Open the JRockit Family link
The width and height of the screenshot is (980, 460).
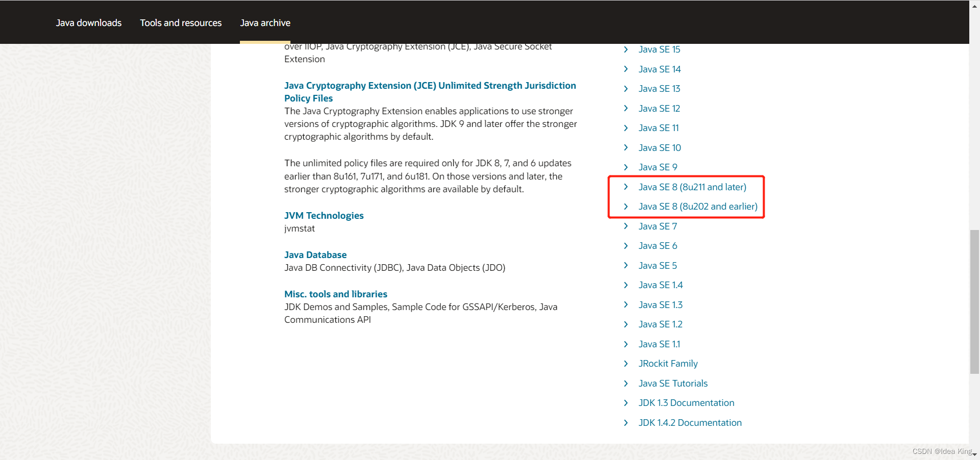668,364
